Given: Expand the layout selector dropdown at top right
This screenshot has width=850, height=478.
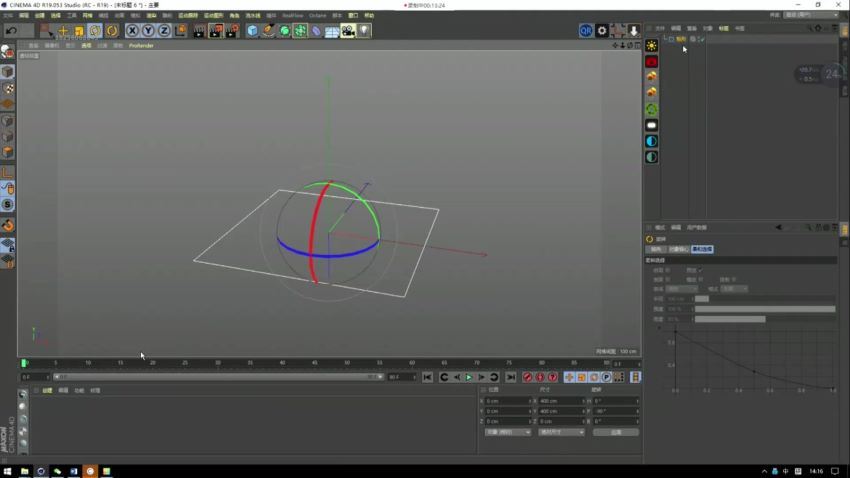Looking at the screenshot, I should (812, 15).
